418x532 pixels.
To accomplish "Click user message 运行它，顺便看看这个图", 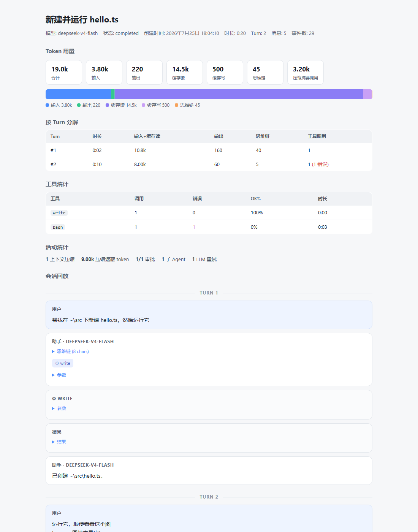I will pyautogui.click(x=81, y=524).
